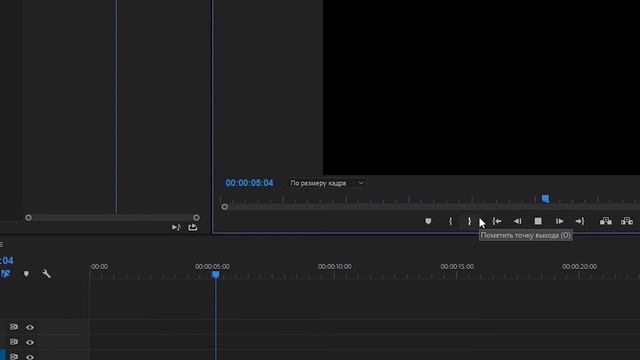Click the Program monitor playhead marker
This screenshot has width=640, height=360.
click(545, 199)
